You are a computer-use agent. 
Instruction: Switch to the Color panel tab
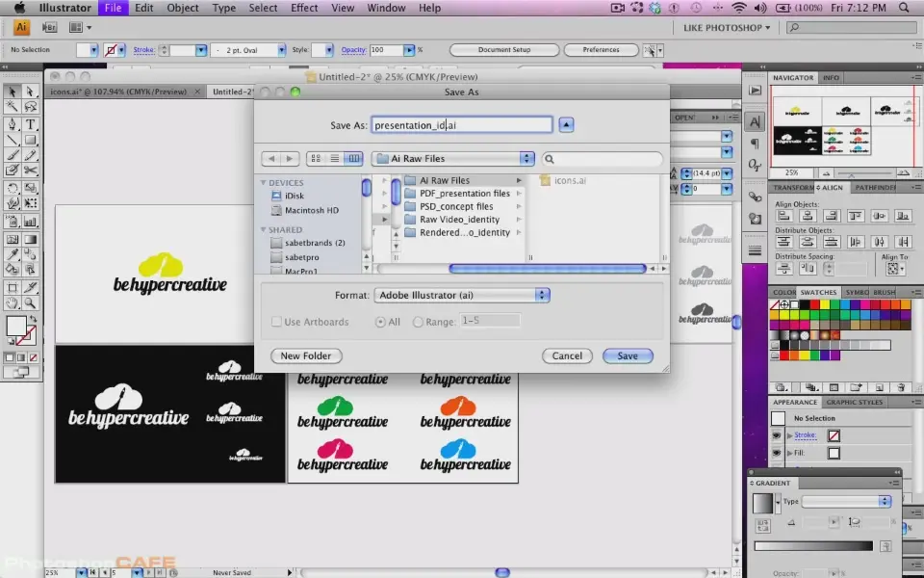(783, 292)
